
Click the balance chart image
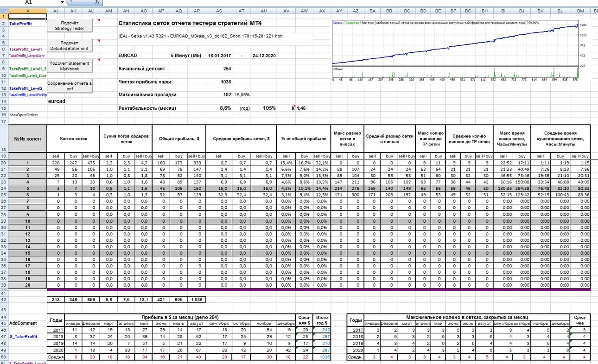point(459,51)
